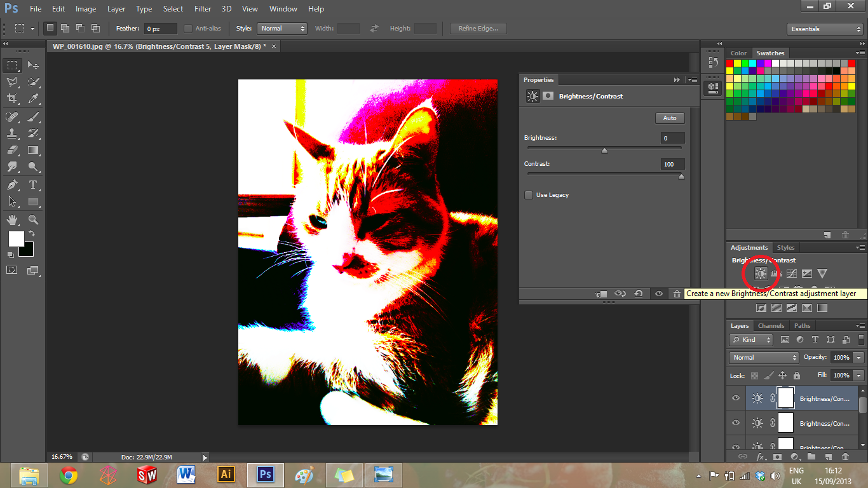Open the layer blend mode dropdown
The image size is (868, 488).
764,358
